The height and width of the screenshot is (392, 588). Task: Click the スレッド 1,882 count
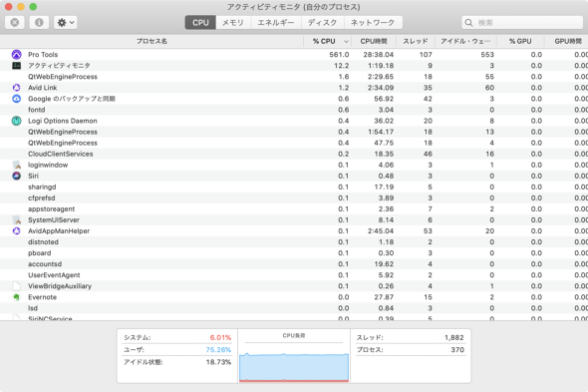454,337
